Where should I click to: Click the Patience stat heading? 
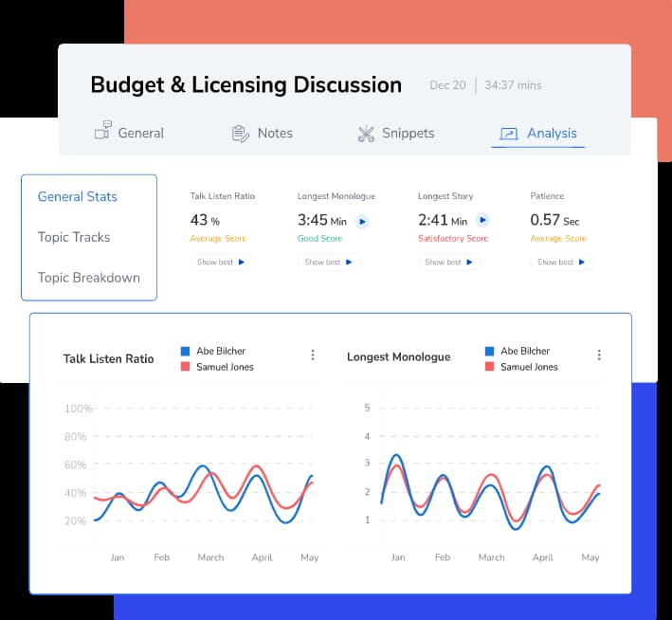point(547,196)
